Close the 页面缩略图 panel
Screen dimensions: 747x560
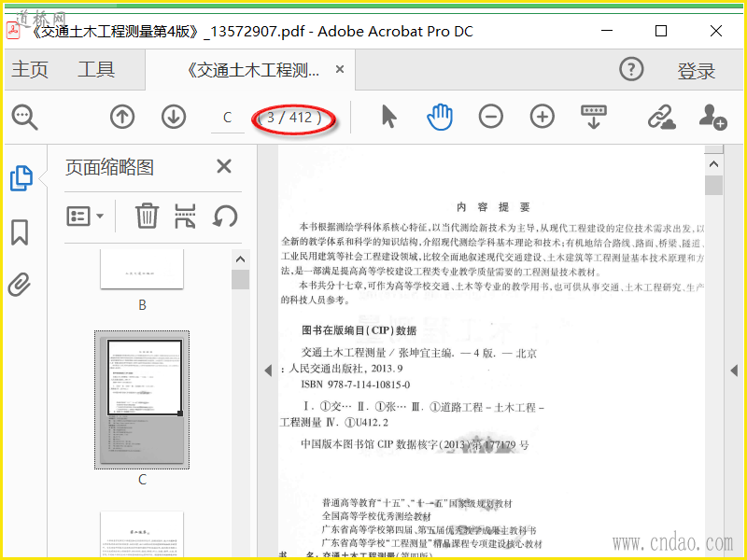[x=224, y=167]
